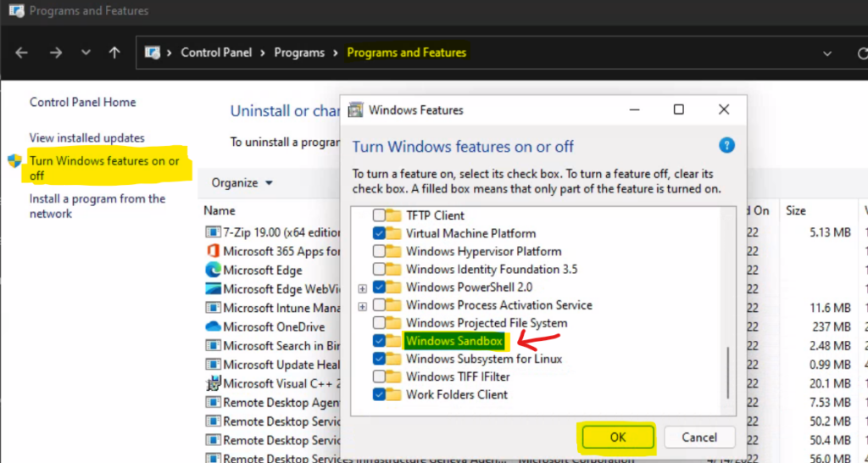Click the Programs and Features breadcrumb
The height and width of the screenshot is (463, 868).
pos(406,53)
